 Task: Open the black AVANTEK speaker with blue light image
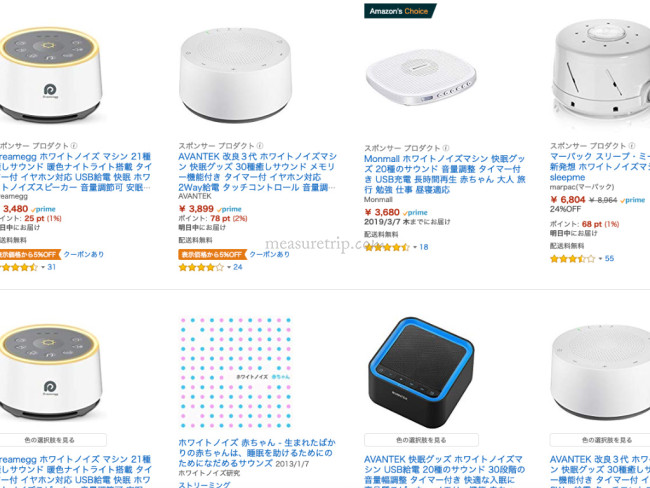421,373
